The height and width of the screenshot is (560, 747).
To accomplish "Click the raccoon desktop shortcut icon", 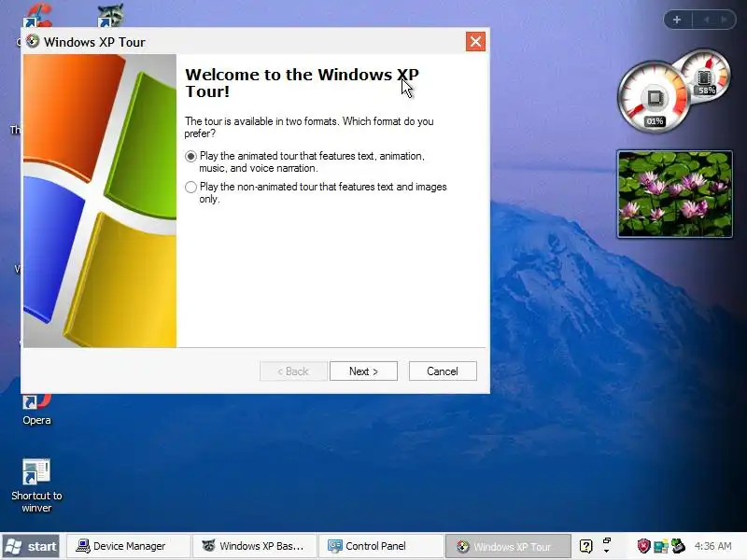I will click(x=110, y=15).
